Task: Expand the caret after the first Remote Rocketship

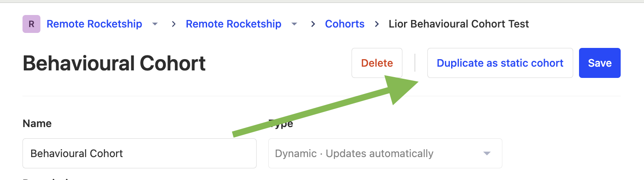Action: click(155, 24)
